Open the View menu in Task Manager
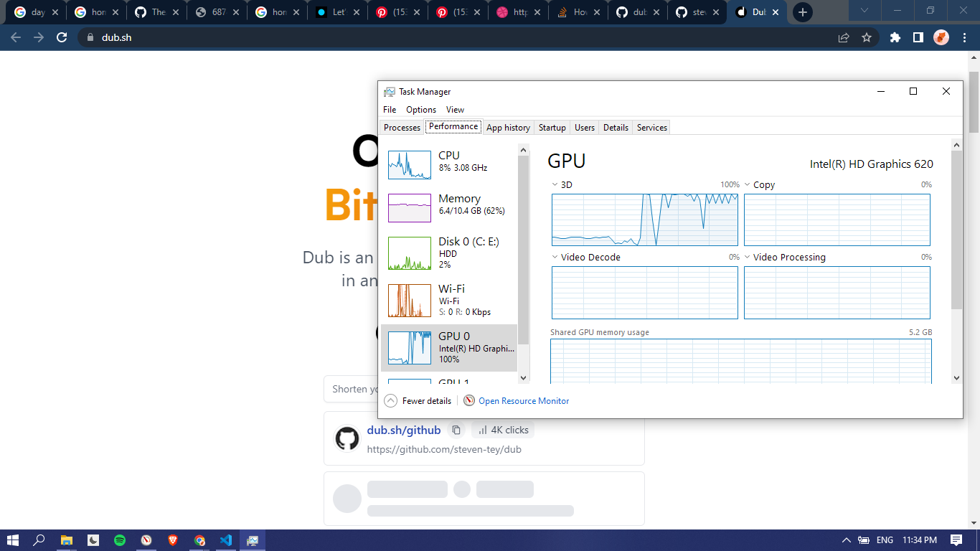Viewport: 980px width, 551px height. coord(455,109)
